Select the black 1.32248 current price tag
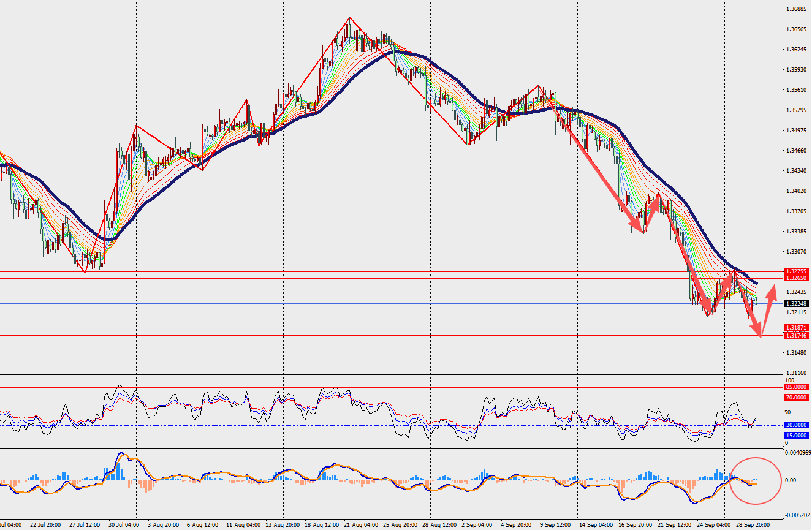Viewport: 812px width, 530px height. pyautogui.click(x=797, y=304)
